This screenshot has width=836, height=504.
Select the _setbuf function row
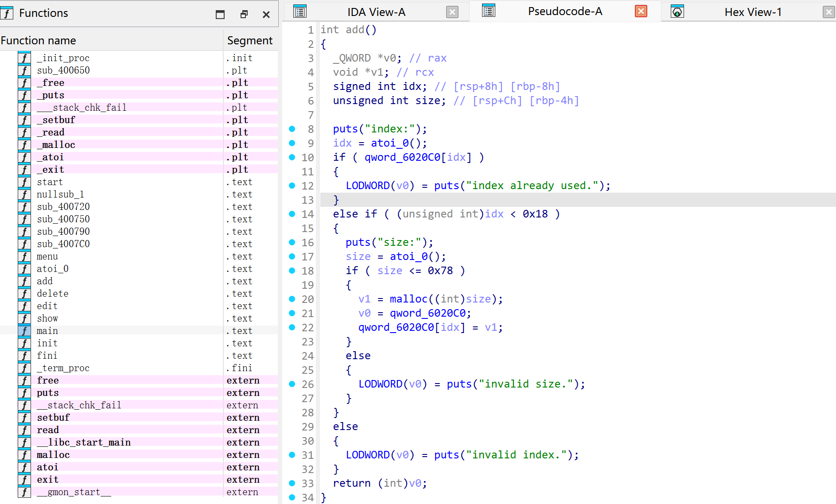point(139,120)
